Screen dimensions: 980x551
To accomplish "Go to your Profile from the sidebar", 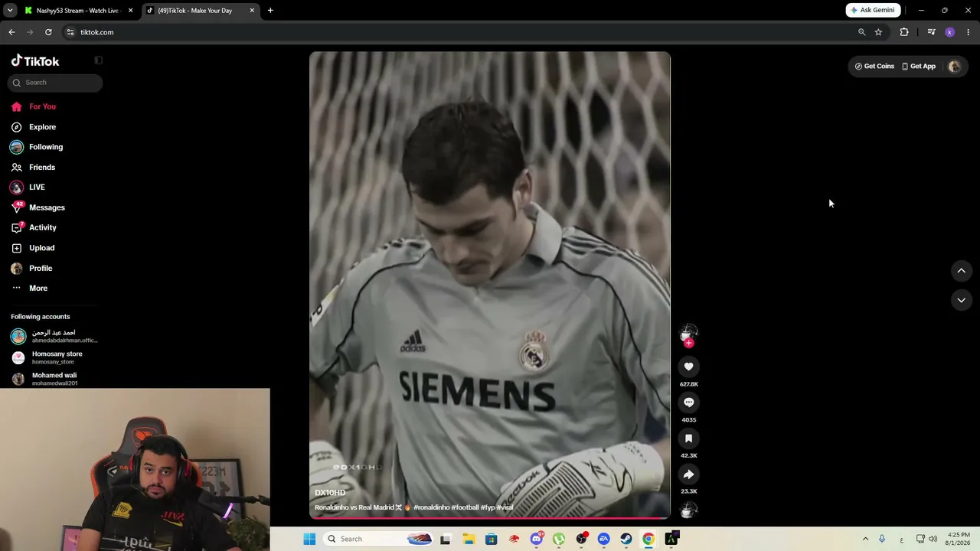I will pyautogui.click(x=32, y=269).
